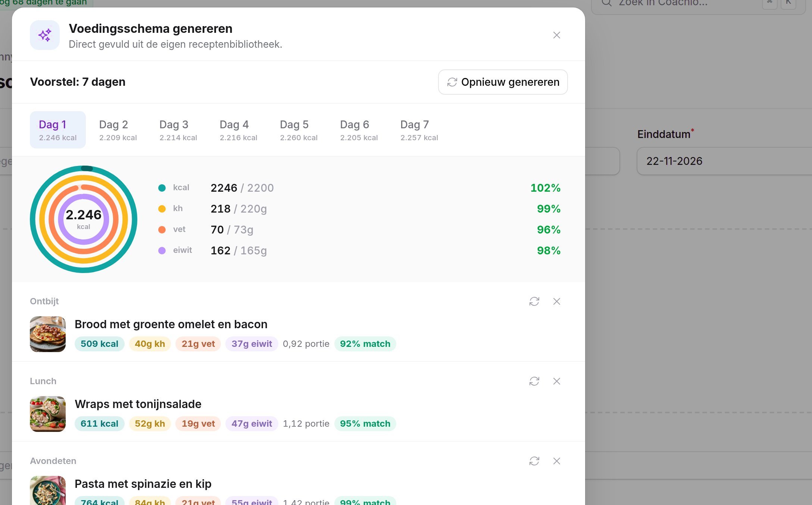Remove the Ontbijt meal
The image size is (812, 505).
(556, 301)
